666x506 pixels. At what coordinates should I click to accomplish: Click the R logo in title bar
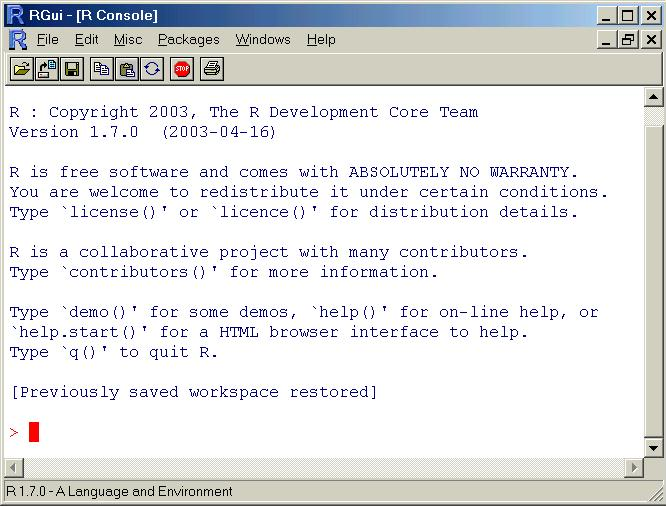click(x=15, y=15)
